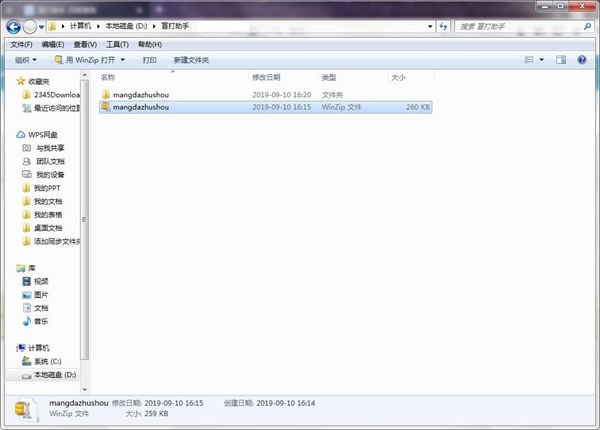Open the 工具(T) menu
Image resolution: width=600 pixels, height=430 pixels.
117,44
